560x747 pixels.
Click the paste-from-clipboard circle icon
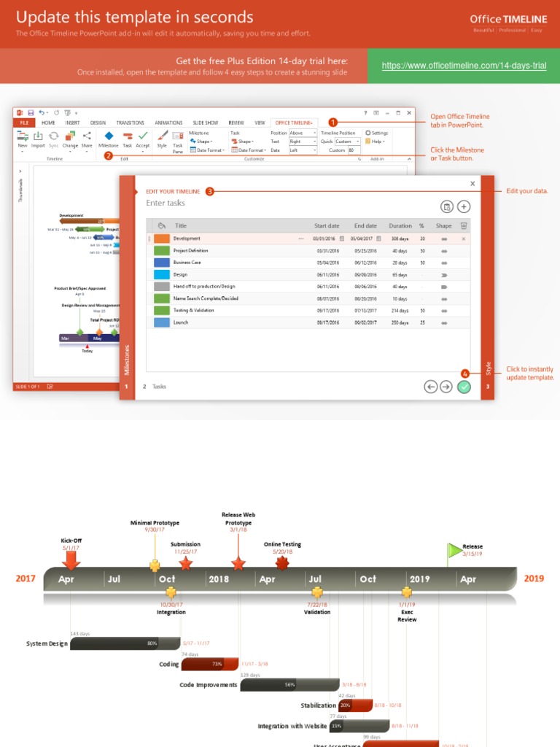pyautogui.click(x=447, y=206)
